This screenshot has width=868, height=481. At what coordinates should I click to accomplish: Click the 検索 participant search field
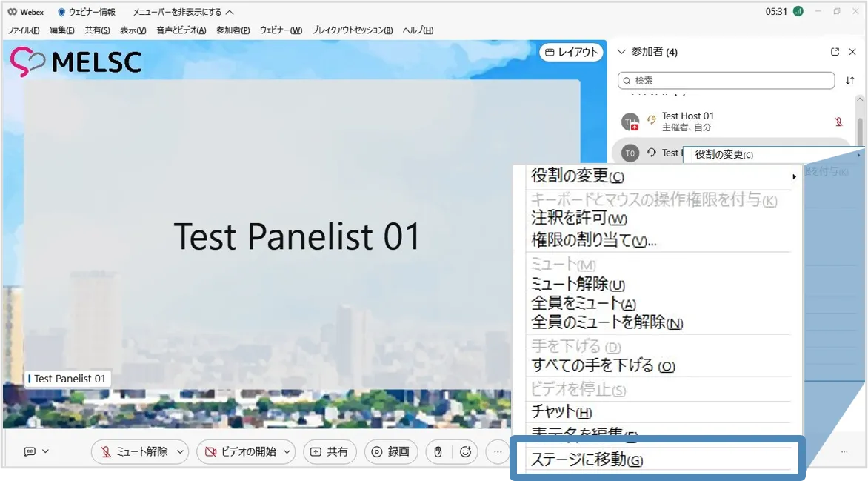click(x=726, y=80)
